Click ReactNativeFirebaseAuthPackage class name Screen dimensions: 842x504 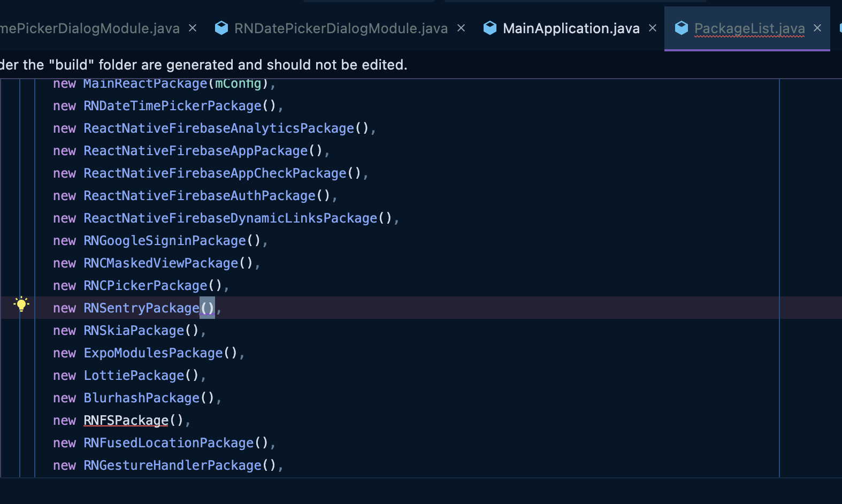pyautogui.click(x=200, y=196)
